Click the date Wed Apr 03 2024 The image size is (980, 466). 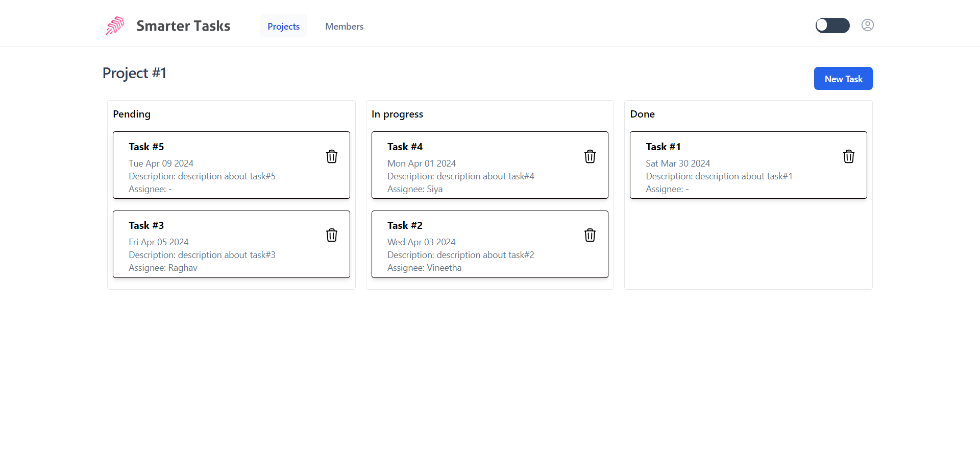click(421, 242)
